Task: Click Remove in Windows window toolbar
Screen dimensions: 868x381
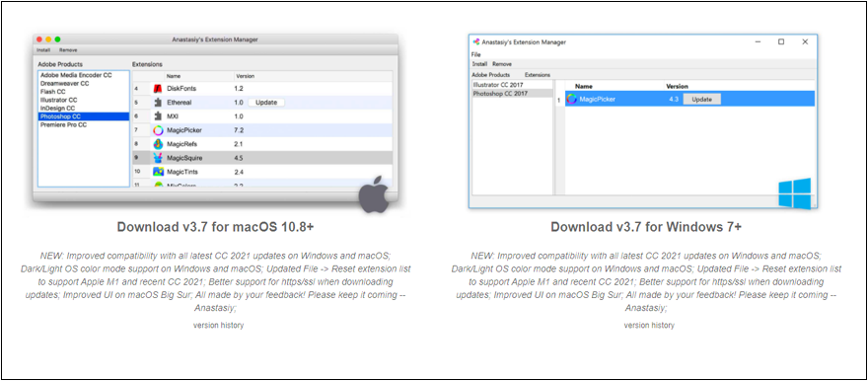Action: [x=502, y=64]
